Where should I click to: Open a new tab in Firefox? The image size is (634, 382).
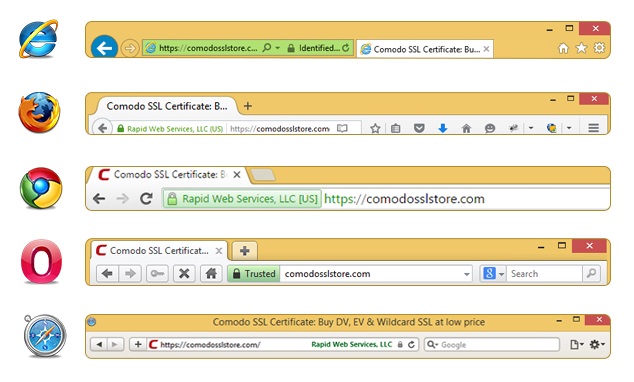pos(248,106)
